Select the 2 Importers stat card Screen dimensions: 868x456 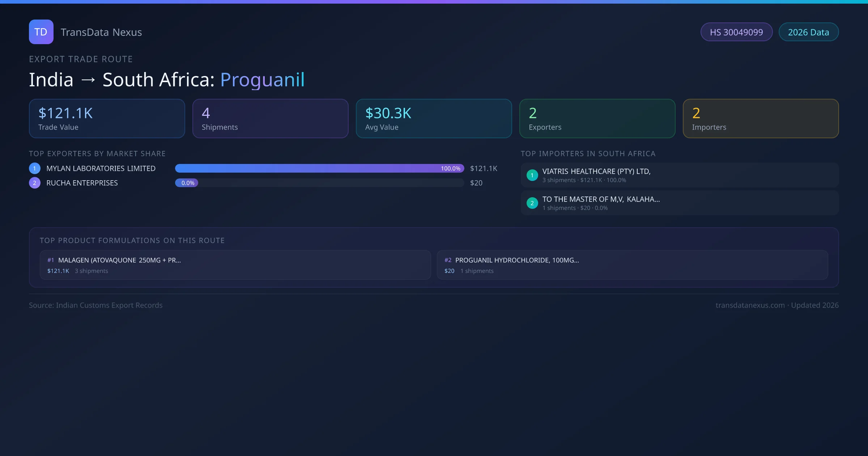click(761, 119)
